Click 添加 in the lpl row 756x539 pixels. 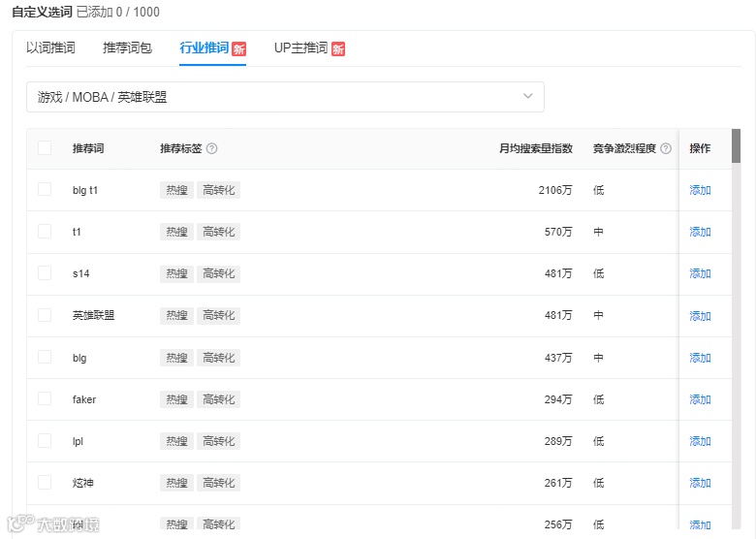pos(700,441)
